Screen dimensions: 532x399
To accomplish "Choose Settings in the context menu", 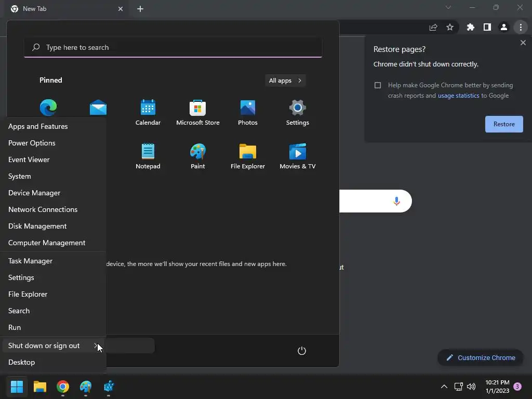I will 54,278.
